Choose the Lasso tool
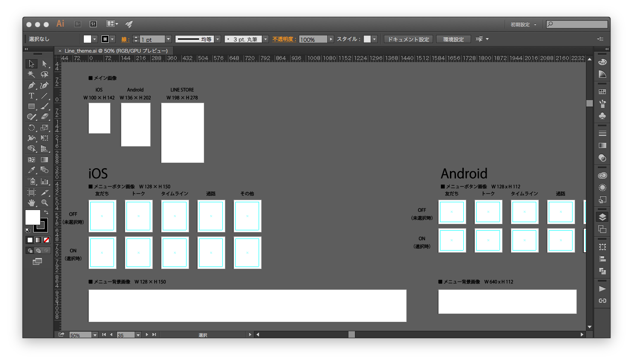Screen dimensions: 633x364 tap(44, 75)
